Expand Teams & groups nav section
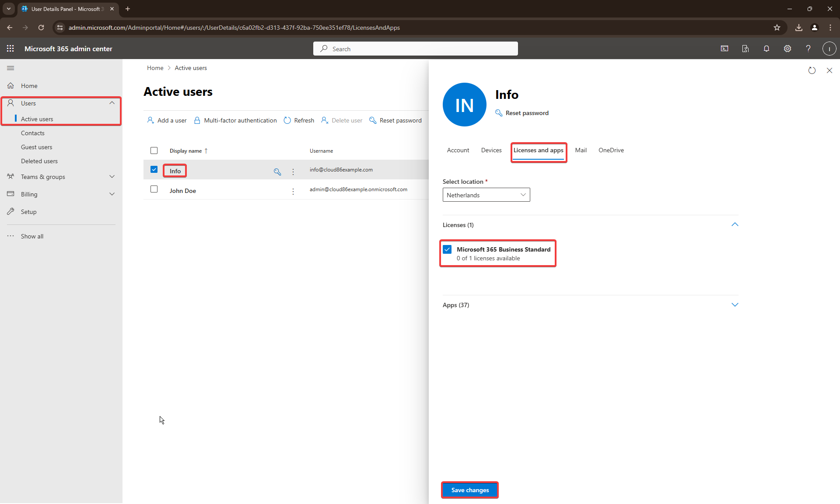 click(x=112, y=176)
